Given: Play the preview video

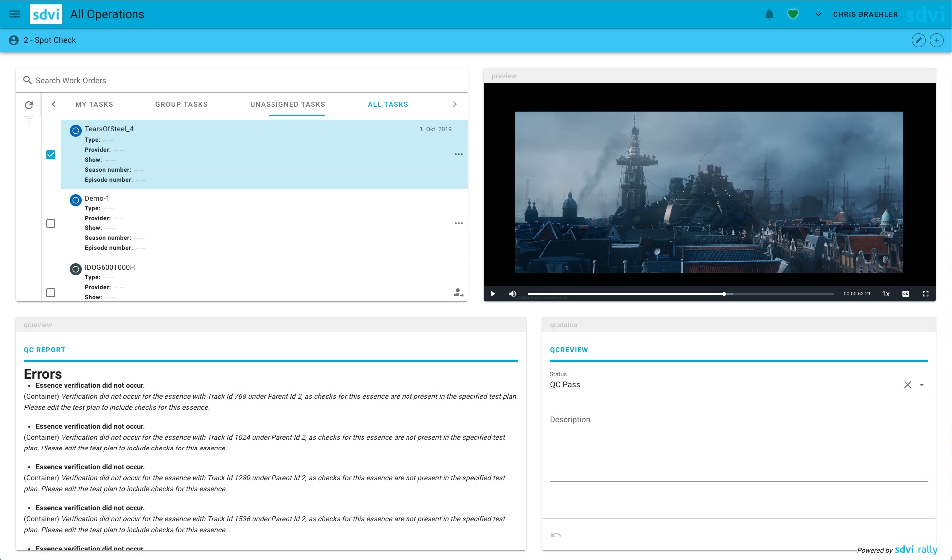Looking at the screenshot, I should (493, 294).
